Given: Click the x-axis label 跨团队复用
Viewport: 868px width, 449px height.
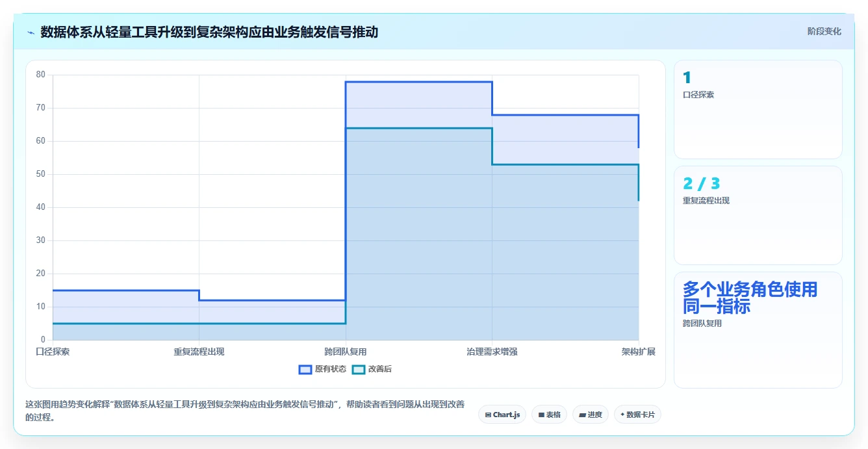Looking at the screenshot, I should click(346, 352).
